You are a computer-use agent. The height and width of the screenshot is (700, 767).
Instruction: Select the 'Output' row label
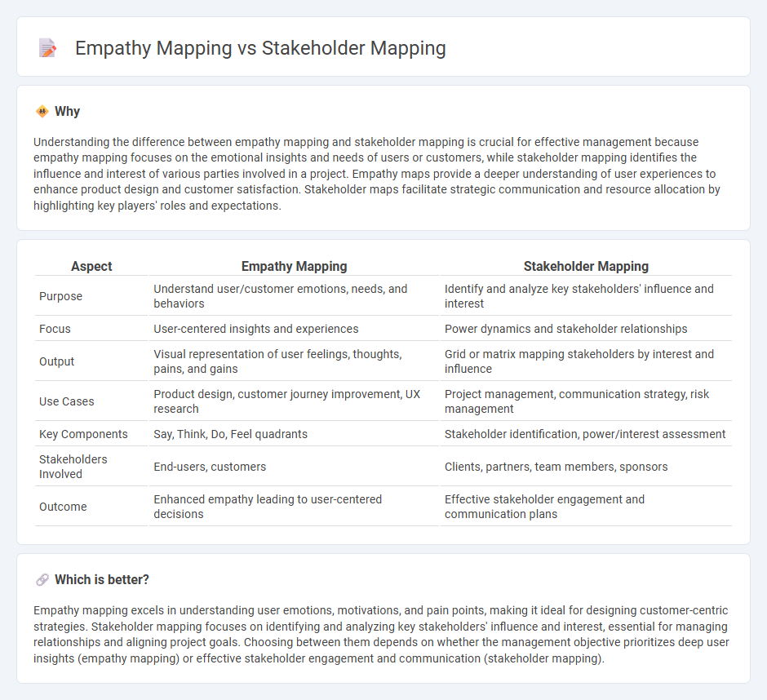coord(57,361)
